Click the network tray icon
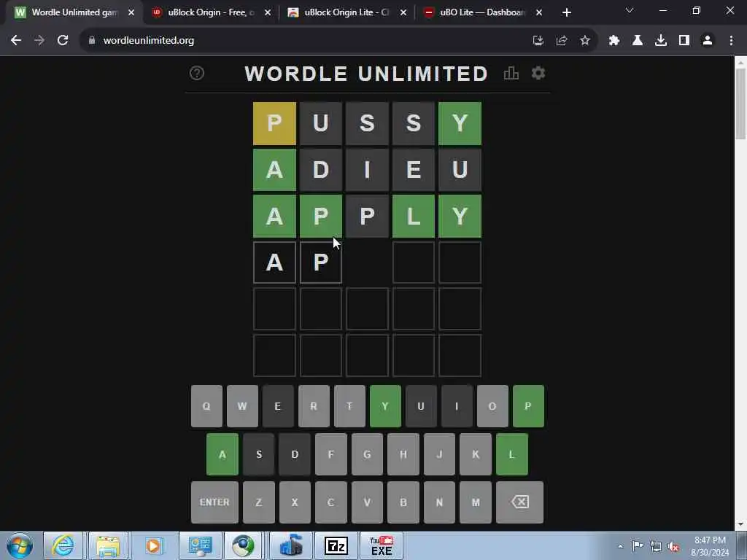 (x=656, y=546)
